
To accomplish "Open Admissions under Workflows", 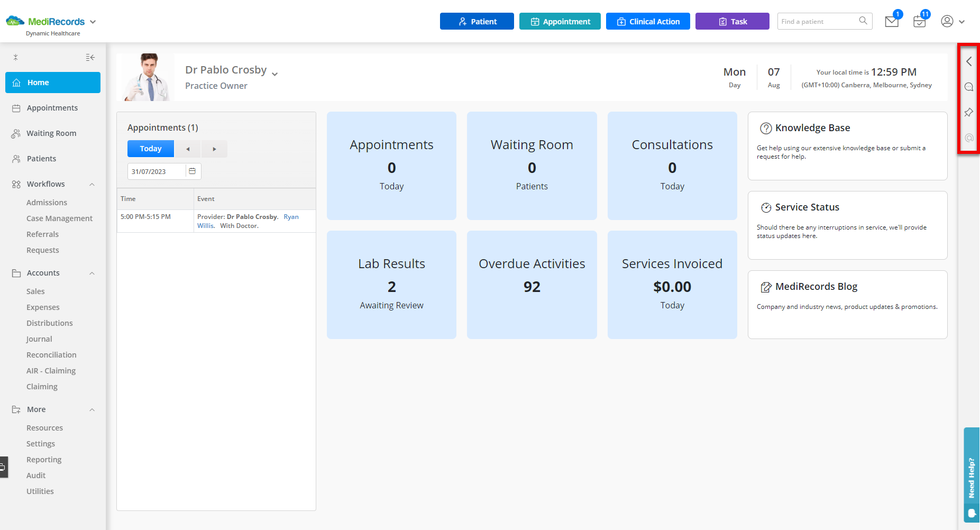I will click(x=47, y=203).
